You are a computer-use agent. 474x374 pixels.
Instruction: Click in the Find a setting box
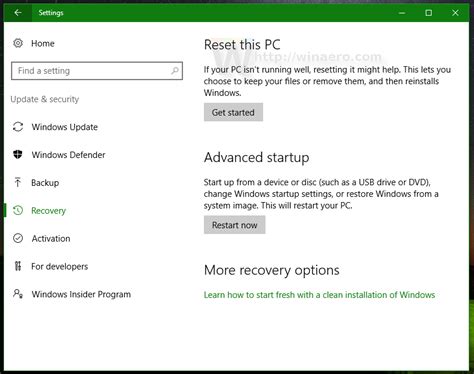(97, 71)
